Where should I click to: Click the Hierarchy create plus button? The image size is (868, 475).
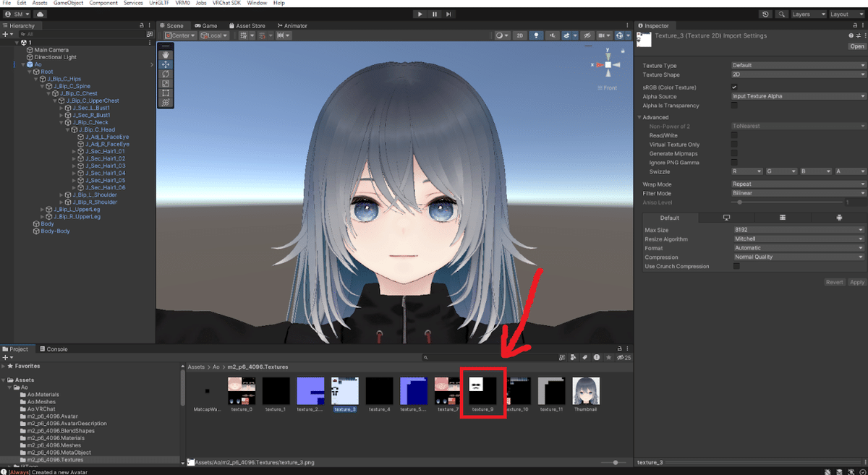(x=7, y=34)
